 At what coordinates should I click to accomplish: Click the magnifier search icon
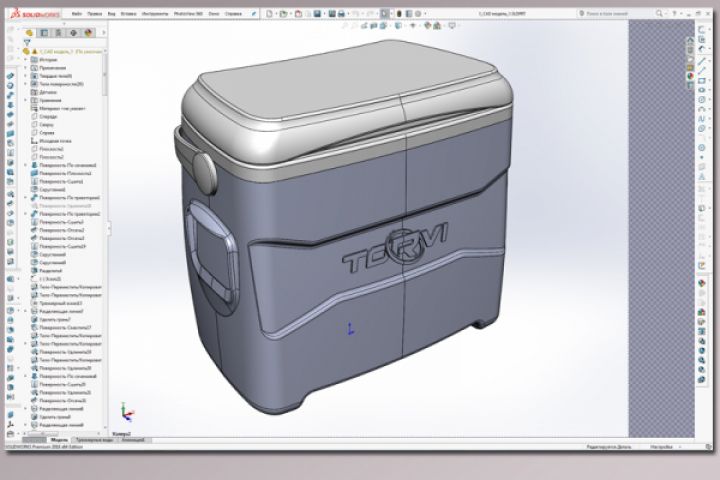[659, 14]
